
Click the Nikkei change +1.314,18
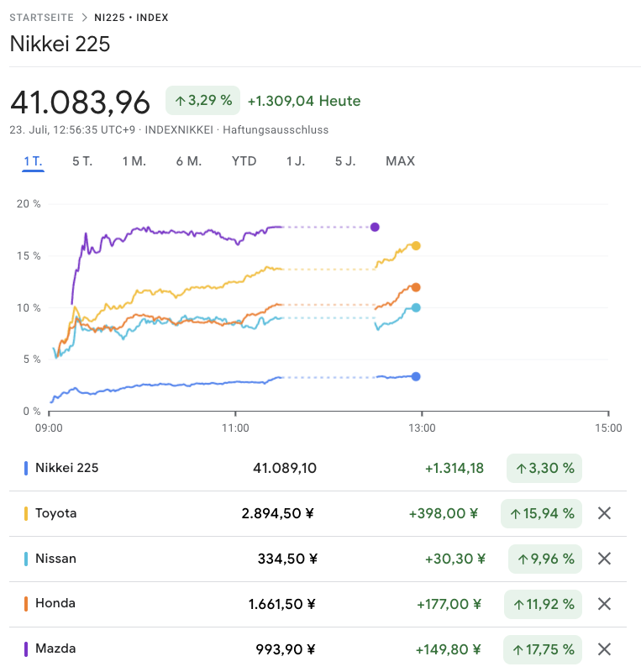(x=454, y=468)
